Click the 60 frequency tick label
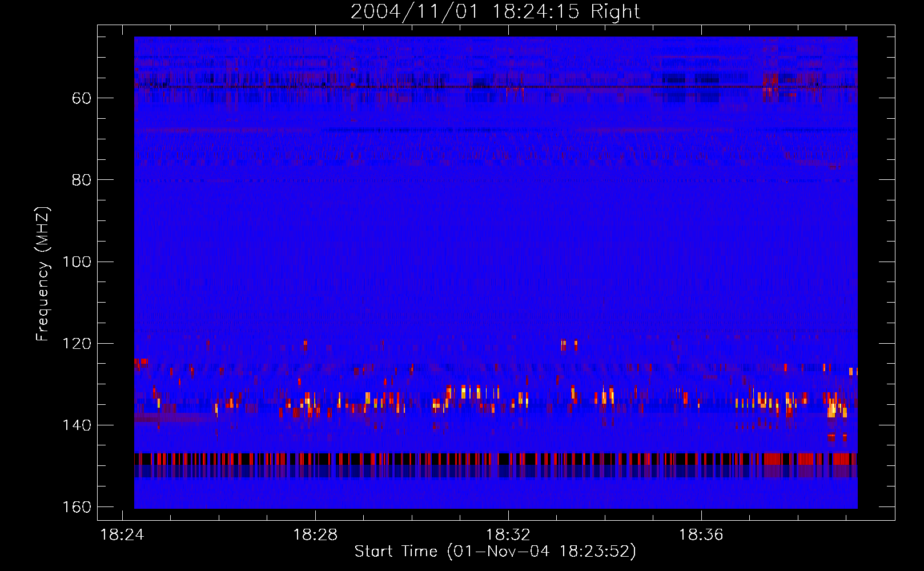Viewport: 924px width, 571px height. pos(82,98)
